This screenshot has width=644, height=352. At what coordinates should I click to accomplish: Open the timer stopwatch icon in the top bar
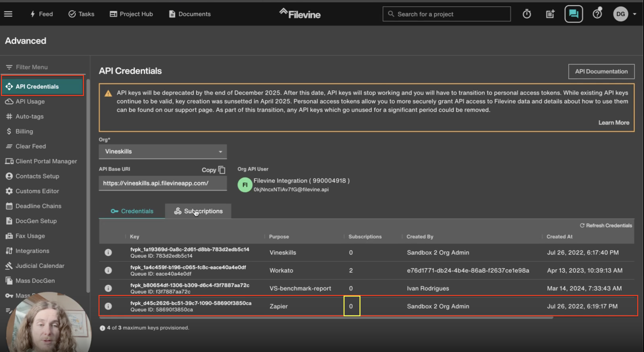[527, 14]
